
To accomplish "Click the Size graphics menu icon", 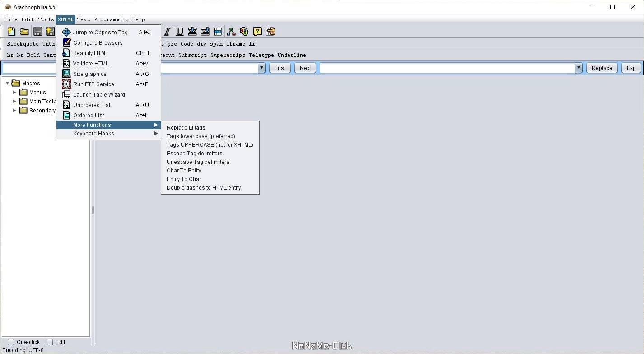I will (66, 74).
